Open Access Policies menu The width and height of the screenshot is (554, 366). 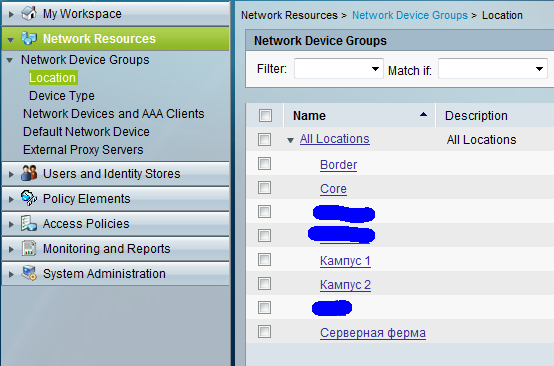[x=116, y=224]
